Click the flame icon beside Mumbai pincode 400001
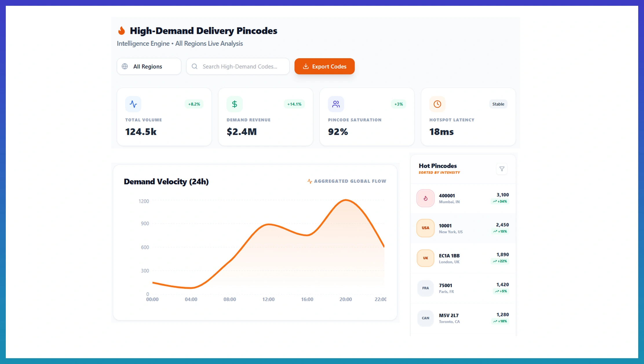The image size is (644, 364). (x=425, y=198)
